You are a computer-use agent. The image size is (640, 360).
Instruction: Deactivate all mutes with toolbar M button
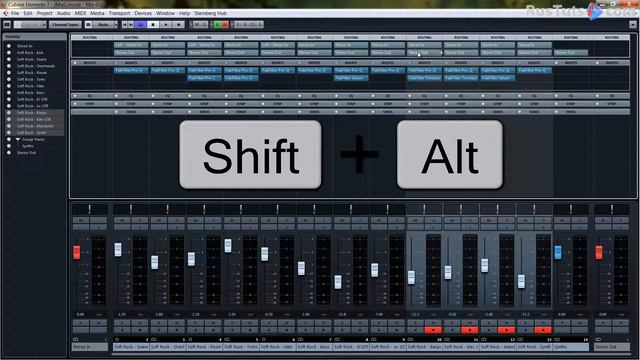196,25
